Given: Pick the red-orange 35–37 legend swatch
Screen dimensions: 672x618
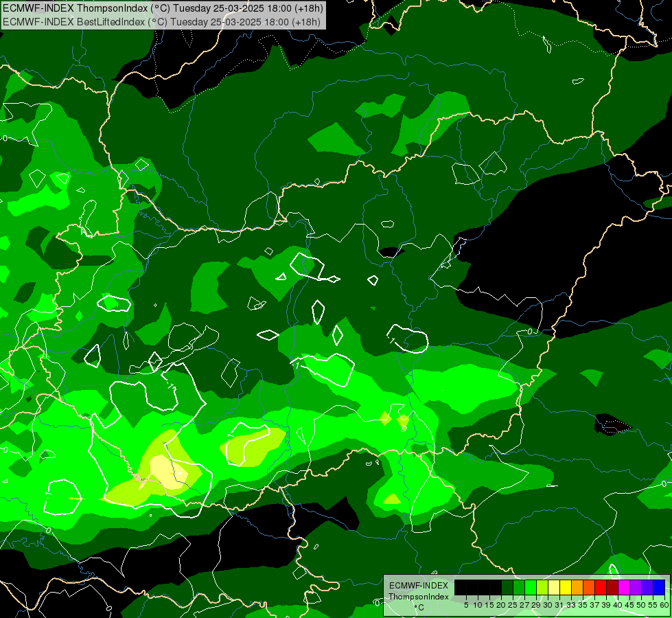Looking at the screenshot, I should pos(589,587).
